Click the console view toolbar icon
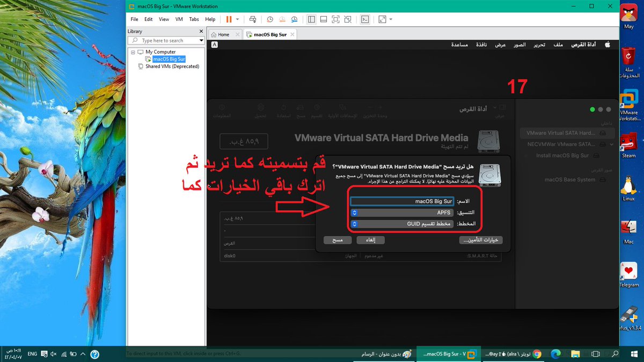This screenshot has width=644, height=362. [x=365, y=19]
